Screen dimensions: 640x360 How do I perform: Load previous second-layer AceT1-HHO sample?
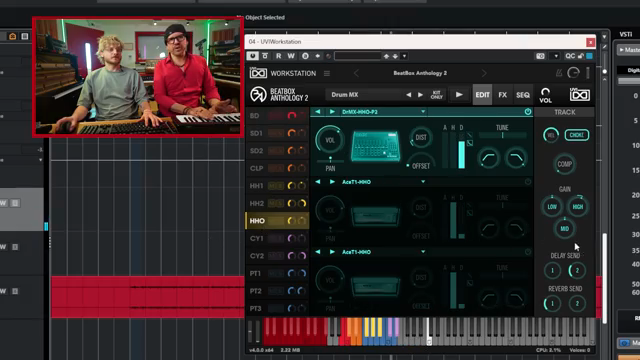tap(318, 182)
